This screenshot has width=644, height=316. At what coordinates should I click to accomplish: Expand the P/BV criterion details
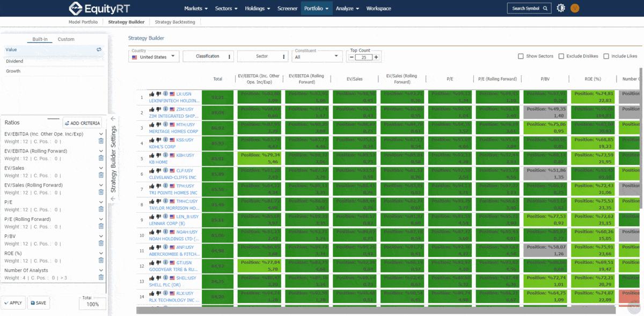[101, 236]
